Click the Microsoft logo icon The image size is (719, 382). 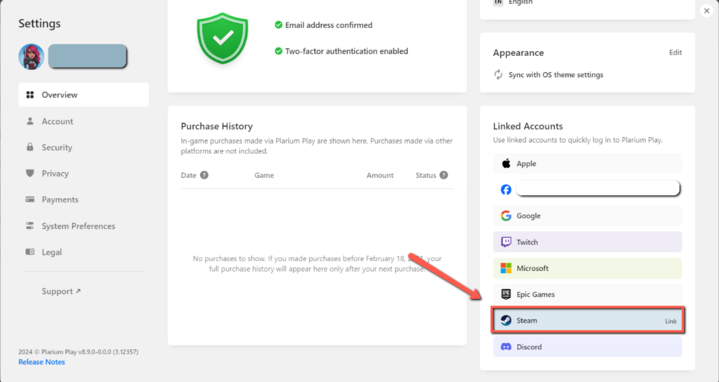pos(506,268)
